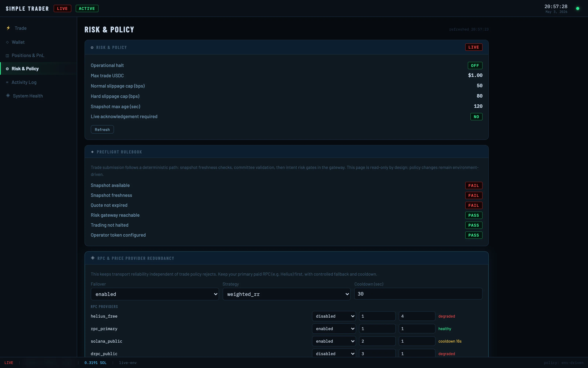Viewport: 588px width, 368px height.
Task: Click solana_public priority field showing 2
Action: [377, 341]
